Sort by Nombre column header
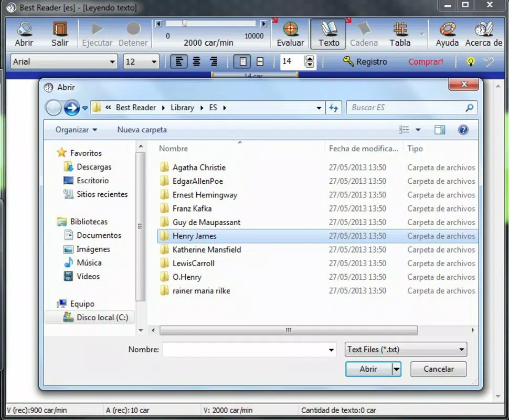This screenshot has height=420, width=509. pos(173,149)
